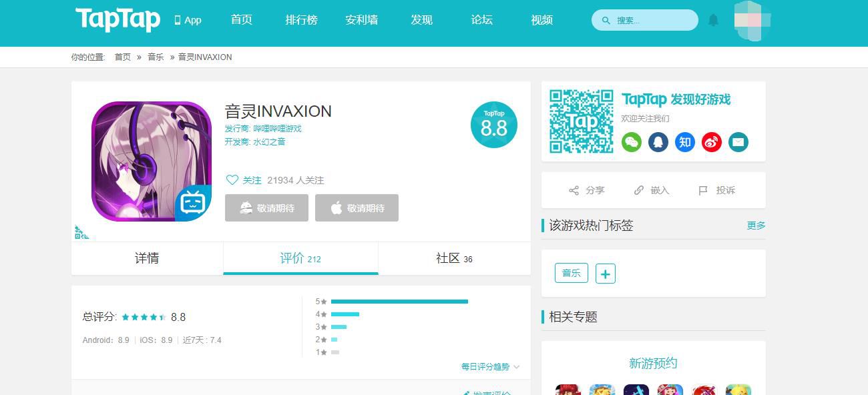
Task: Click the Zhihu 知 social icon
Action: pyautogui.click(x=685, y=142)
